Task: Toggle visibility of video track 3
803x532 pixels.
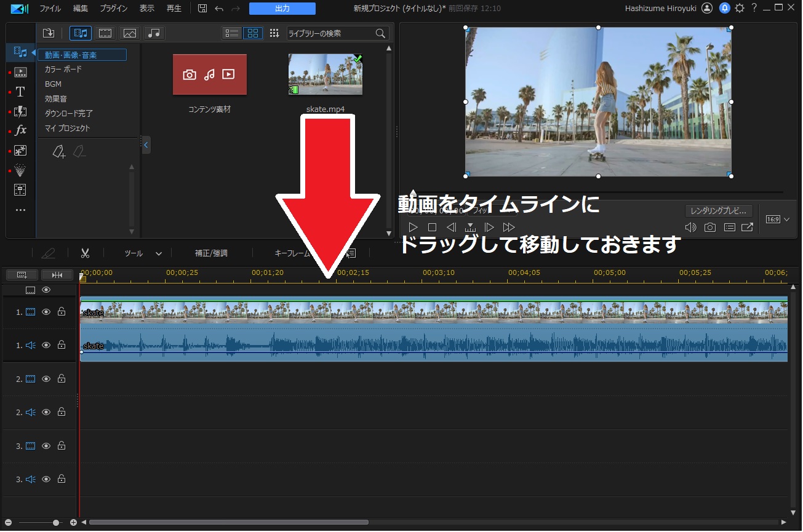Action: (x=46, y=446)
